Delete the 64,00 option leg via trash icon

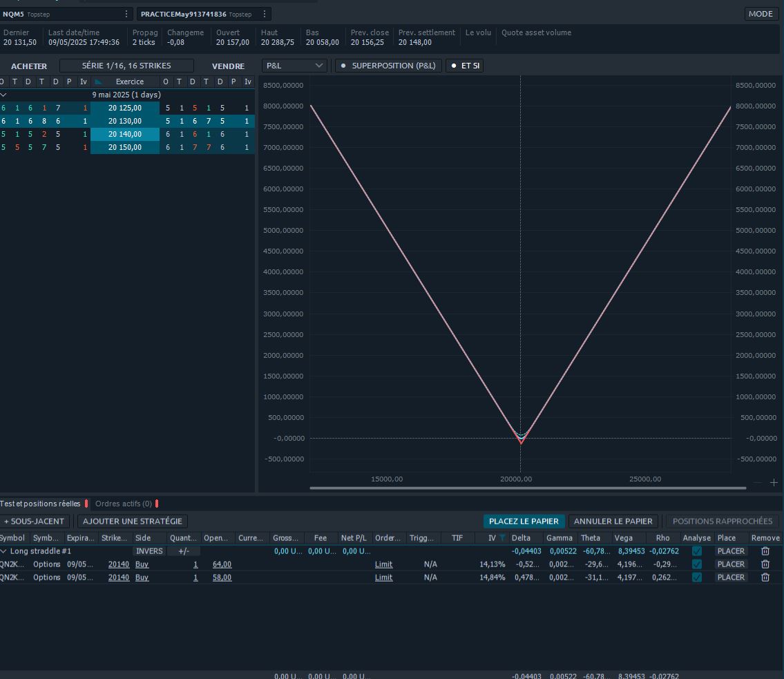point(765,564)
